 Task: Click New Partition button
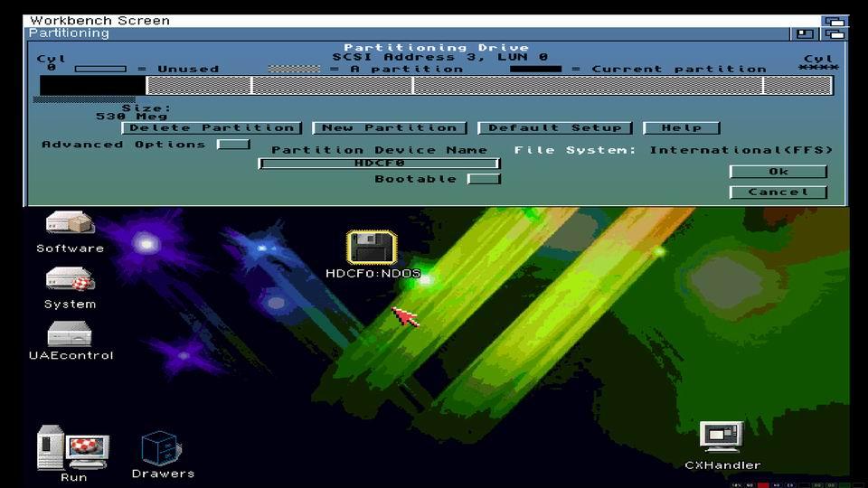point(390,127)
